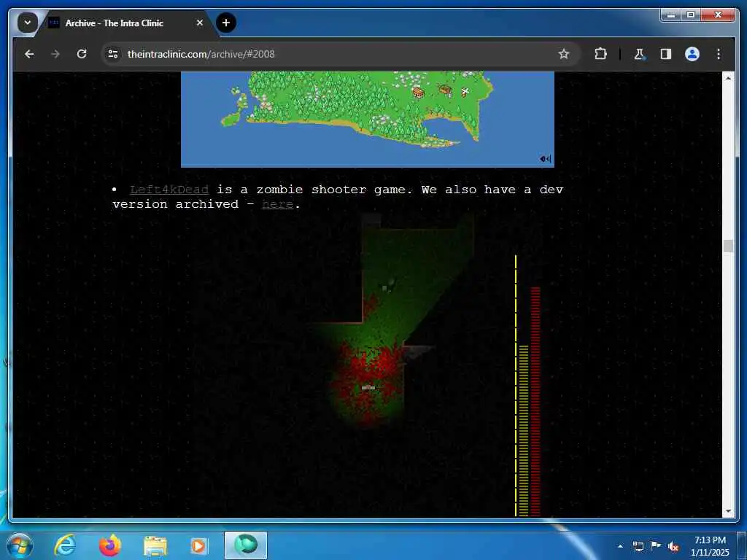This screenshot has height=560, width=747.
Task: Open the Chrome profile avatar
Action: (x=692, y=54)
